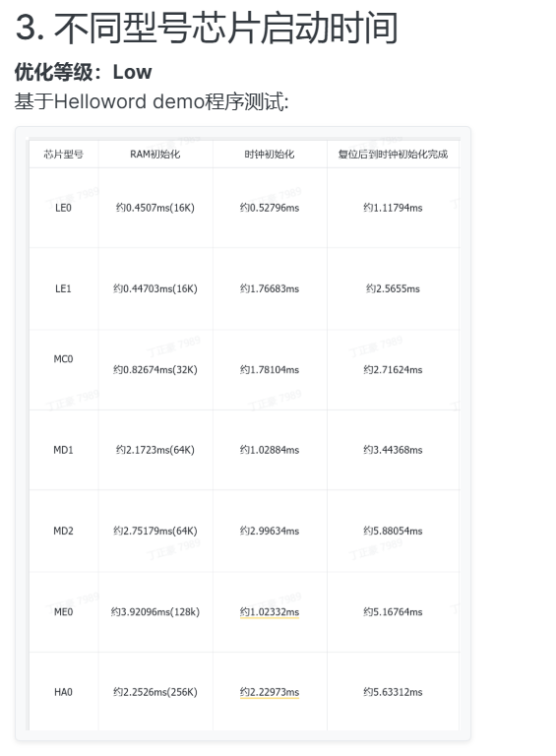
Task: Click the LE0 chip model cell
Action: [x=64, y=208]
